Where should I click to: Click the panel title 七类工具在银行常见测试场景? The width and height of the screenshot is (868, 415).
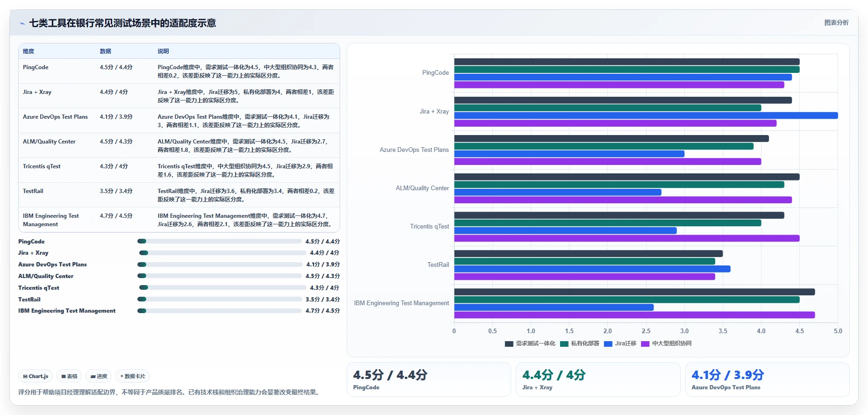tap(122, 23)
